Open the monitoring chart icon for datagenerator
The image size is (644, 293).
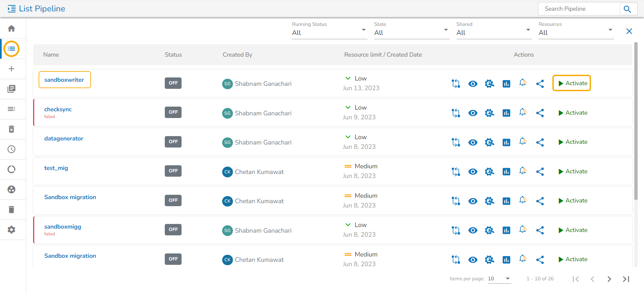tap(506, 142)
